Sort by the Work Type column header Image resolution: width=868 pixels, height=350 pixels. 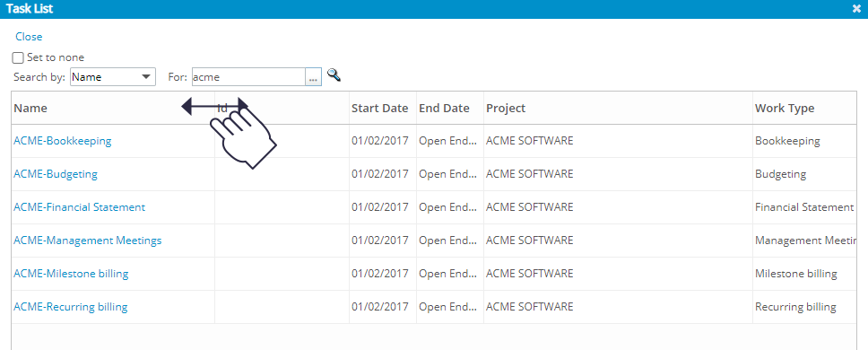point(785,108)
